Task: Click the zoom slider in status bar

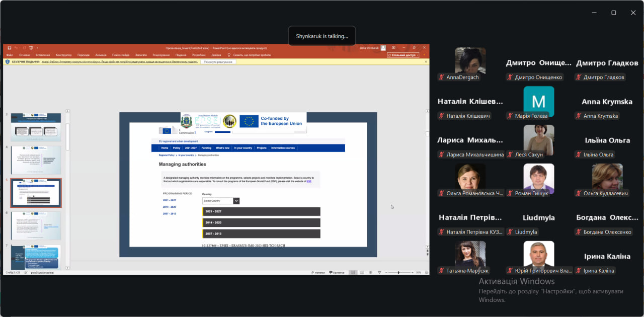Action: [x=398, y=272]
